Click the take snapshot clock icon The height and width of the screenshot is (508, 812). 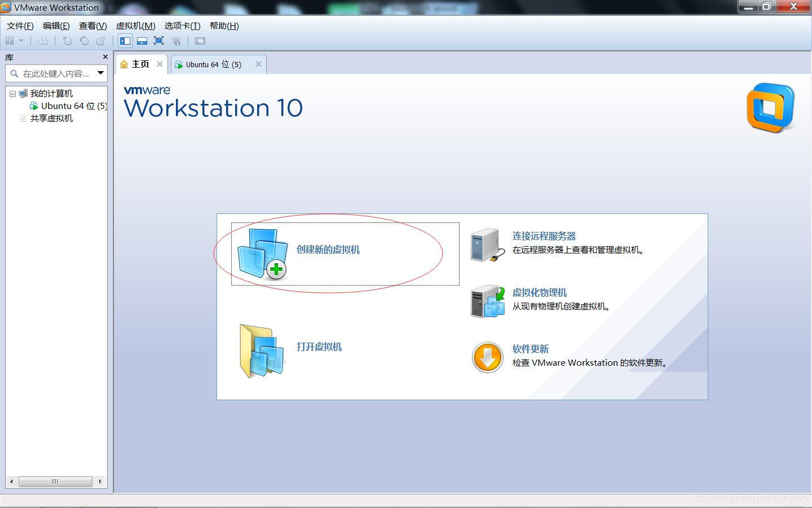[x=67, y=40]
